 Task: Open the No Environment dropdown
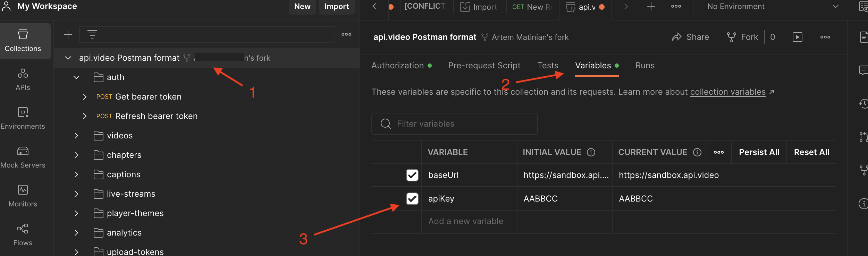773,7
